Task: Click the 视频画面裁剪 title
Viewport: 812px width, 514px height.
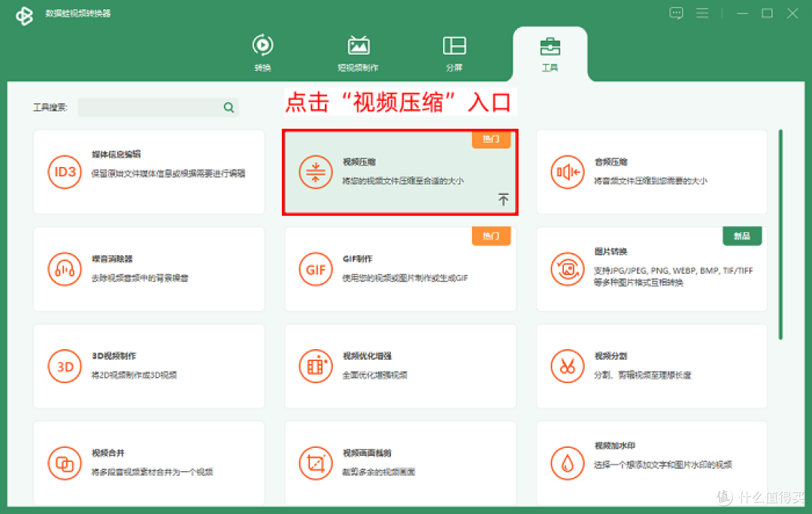Action: point(367,453)
